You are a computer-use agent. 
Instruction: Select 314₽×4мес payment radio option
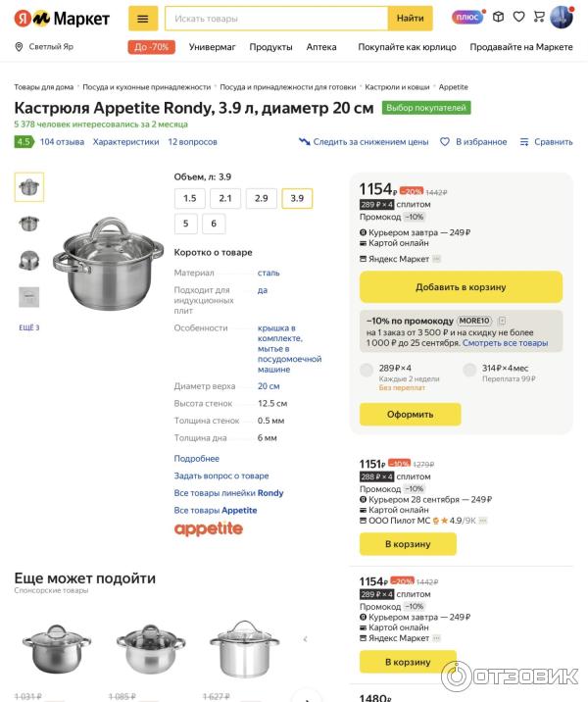[x=469, y=370]
